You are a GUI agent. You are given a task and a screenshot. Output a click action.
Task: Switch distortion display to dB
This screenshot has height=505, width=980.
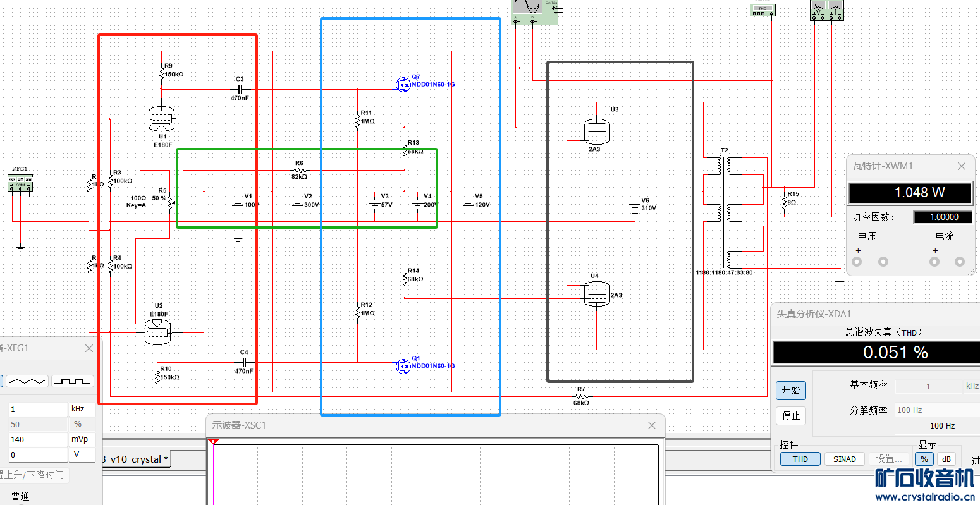point(946,459)
